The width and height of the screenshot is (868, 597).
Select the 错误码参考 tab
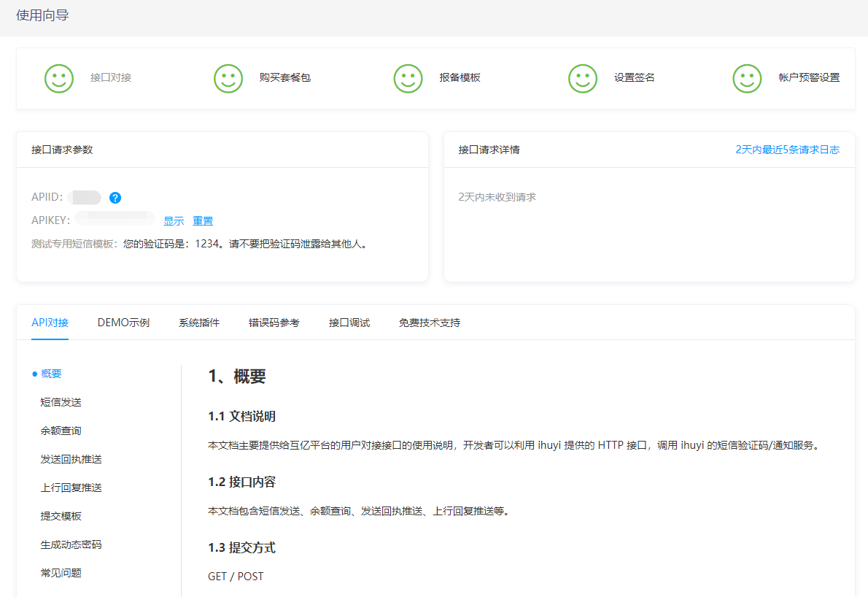click(x=274, y=323)
